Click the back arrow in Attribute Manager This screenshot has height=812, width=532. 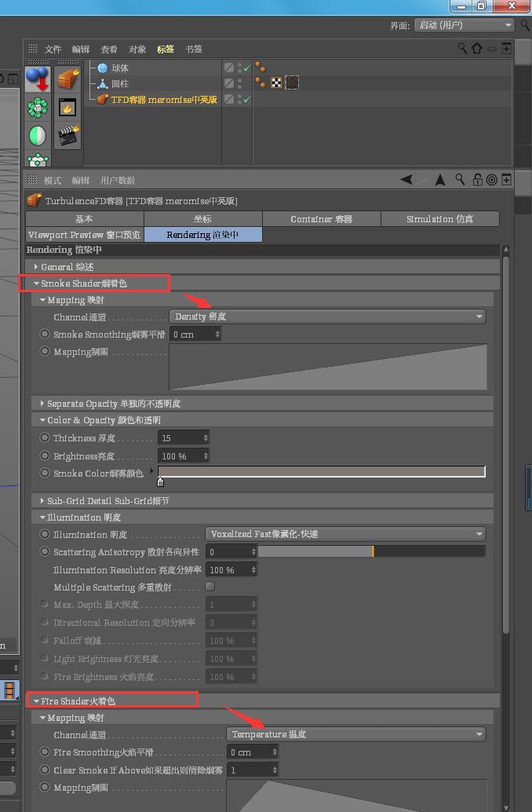pos(406,180)
